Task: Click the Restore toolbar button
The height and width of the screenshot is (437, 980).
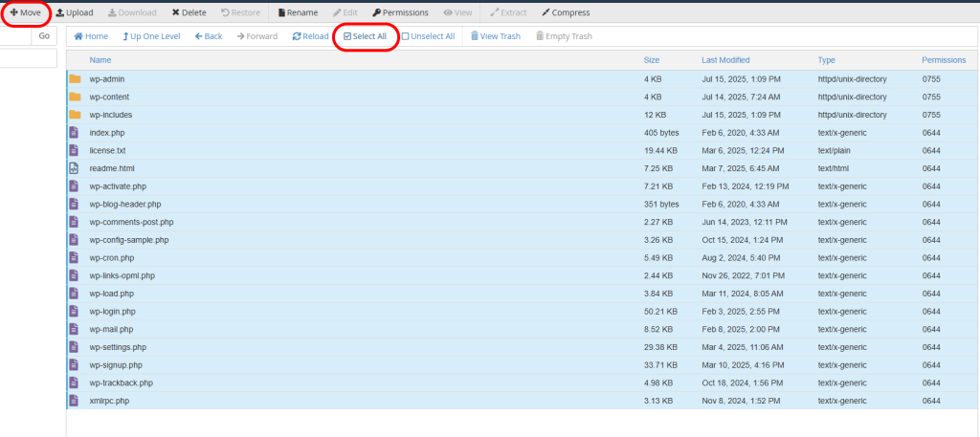Action: [240, 12]
